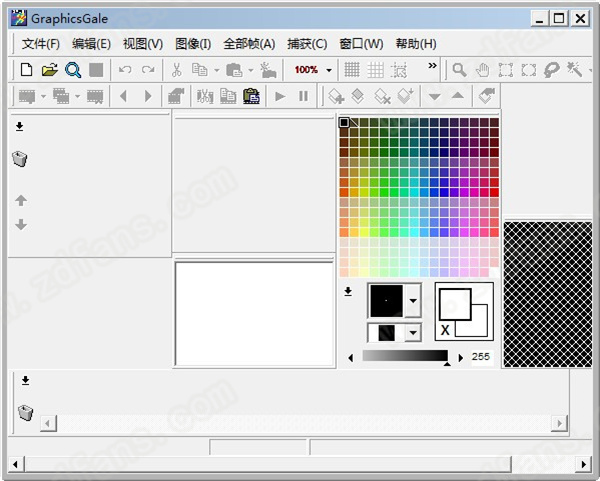This screenshot has width=600, height=481.
Task: Select the Lasso selection tool
Action: coord(551,70)
